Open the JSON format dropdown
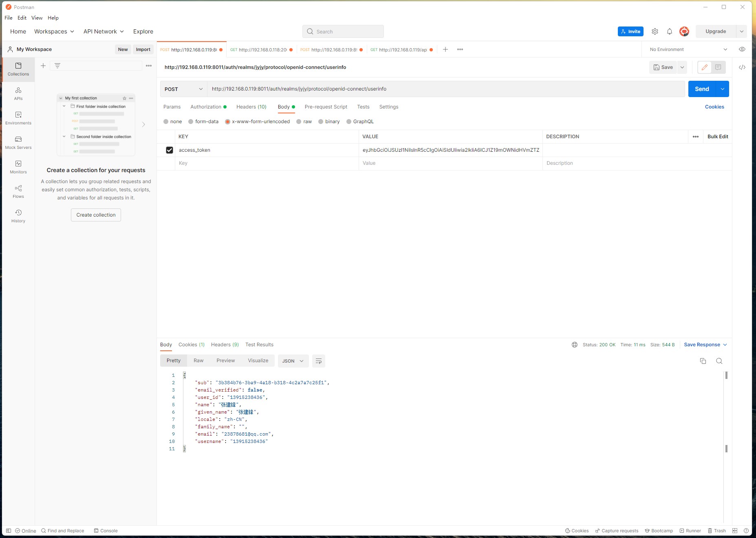The width and height of the screenshot is (756, 538). coord(293,361)
